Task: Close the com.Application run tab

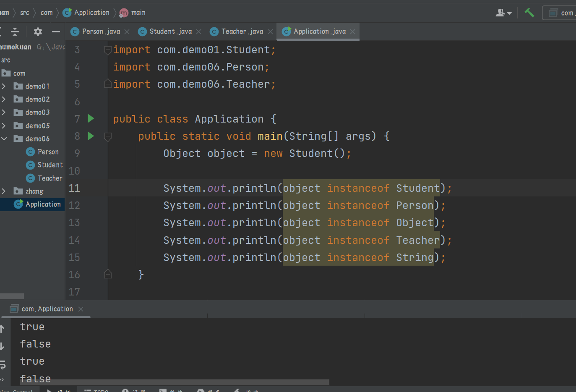Action: 81,309
